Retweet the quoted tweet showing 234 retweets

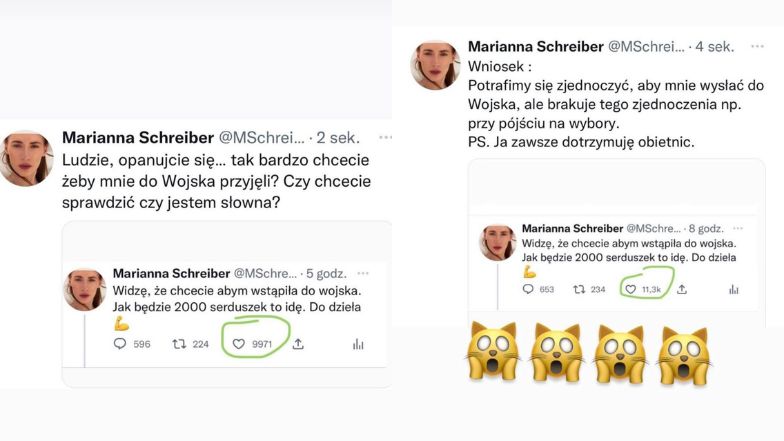click(x=578, y=289)
